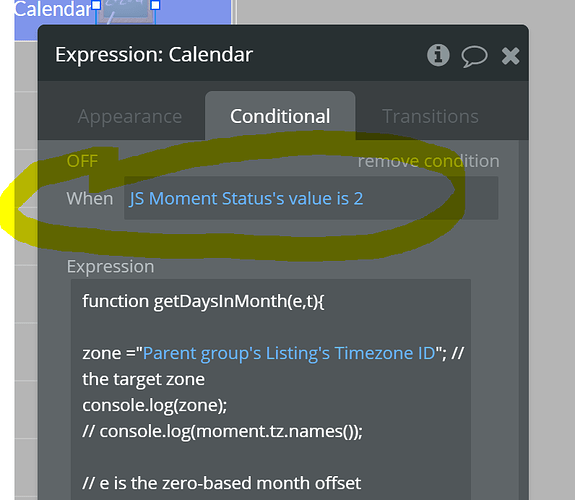The height and width of the screenshot is (500, 575).
Task: Select the Calendar element label on canvas
Action: (x=52, y=9)
